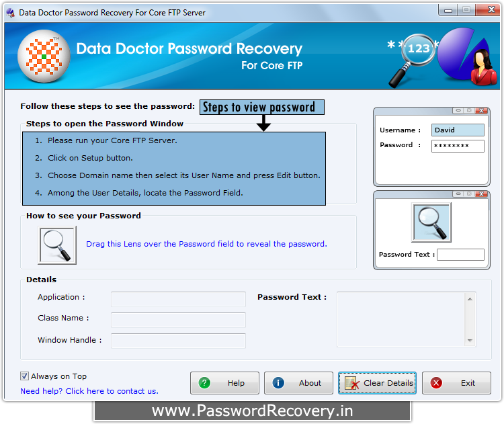
Task: Click the Password Text scrollbar up arrow
Action: pyautogui.click(x=470, y=299)
